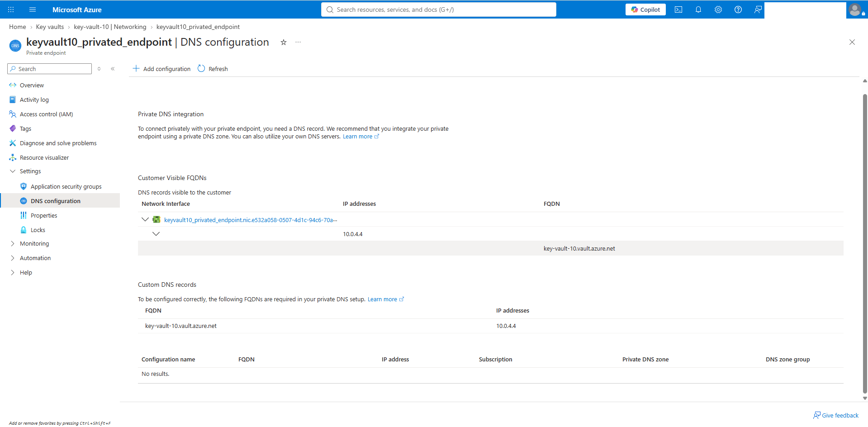The width and height of the screenshot is (868, 427).
Task: Open Activity log
Action: pos(34,100)
